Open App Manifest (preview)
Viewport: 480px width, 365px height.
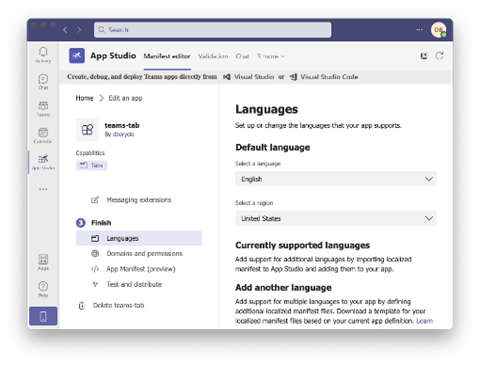(x=141, y=269)
